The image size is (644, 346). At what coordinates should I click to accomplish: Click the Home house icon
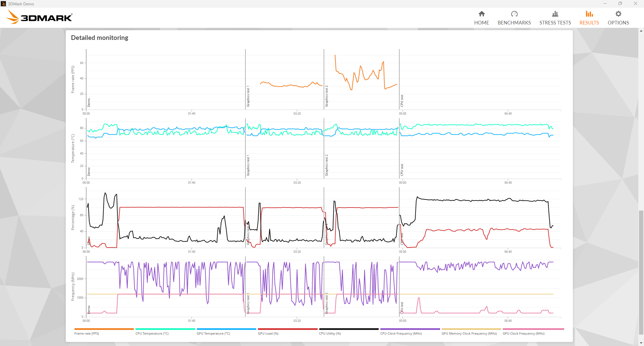481,14
